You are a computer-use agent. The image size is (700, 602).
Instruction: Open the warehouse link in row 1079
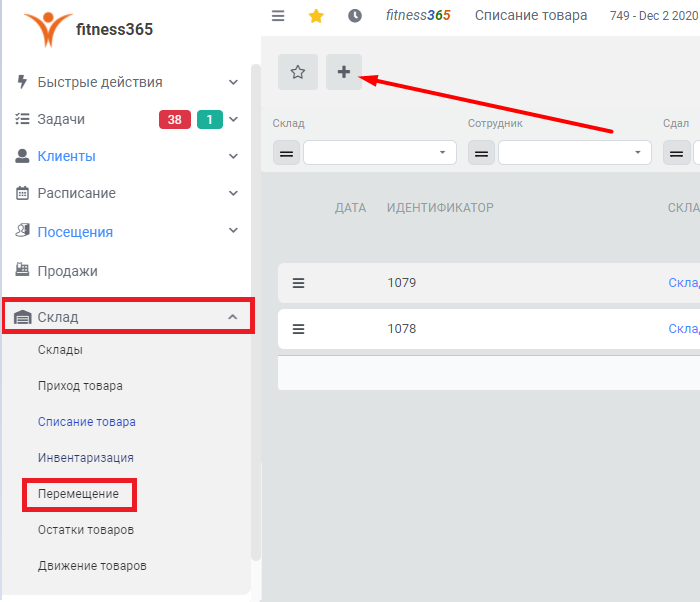[684, 283]
